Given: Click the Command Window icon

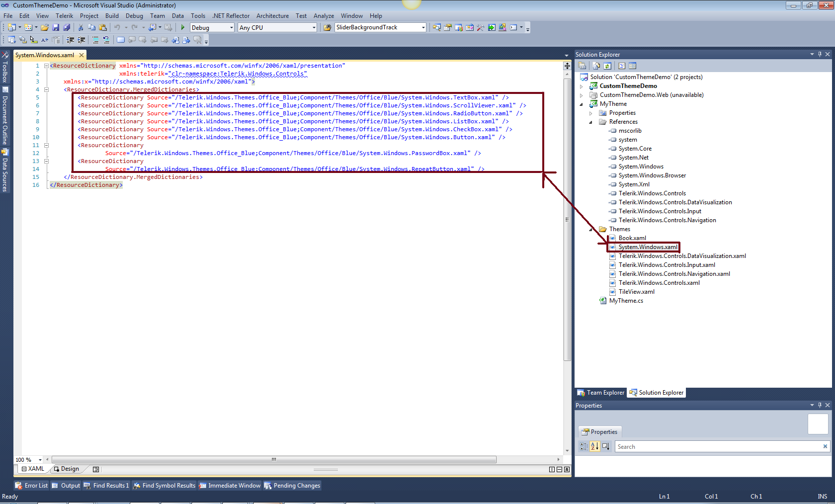Looking at the screenshot, I should (513, 28).
